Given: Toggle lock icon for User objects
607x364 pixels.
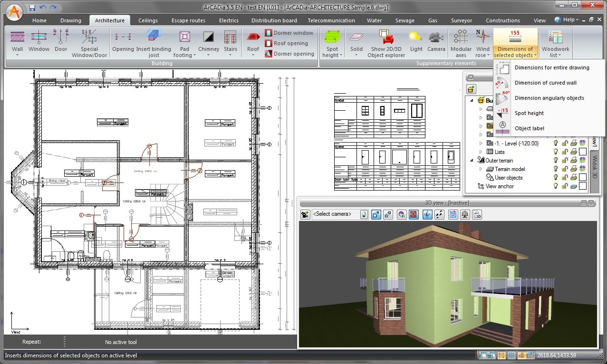Looking at the screenshot, I should pyautogui.click(x=565, y=178).
